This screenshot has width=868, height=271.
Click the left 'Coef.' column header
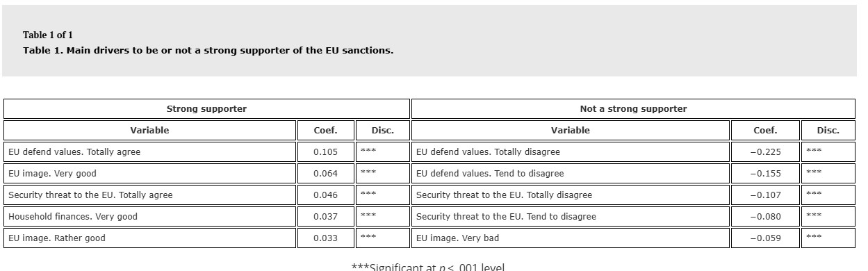325,131
